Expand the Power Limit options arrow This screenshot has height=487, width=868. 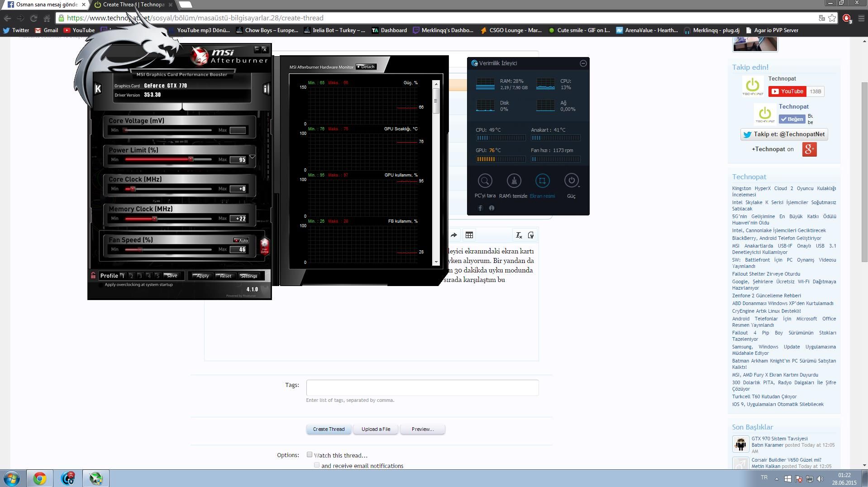[252, 157]
